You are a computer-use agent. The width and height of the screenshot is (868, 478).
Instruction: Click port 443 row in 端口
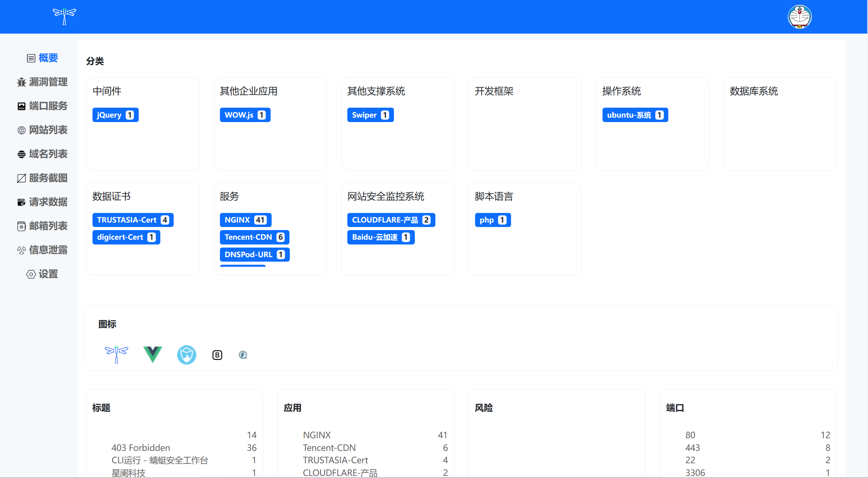pyautogui.click(x=692, y=447)
